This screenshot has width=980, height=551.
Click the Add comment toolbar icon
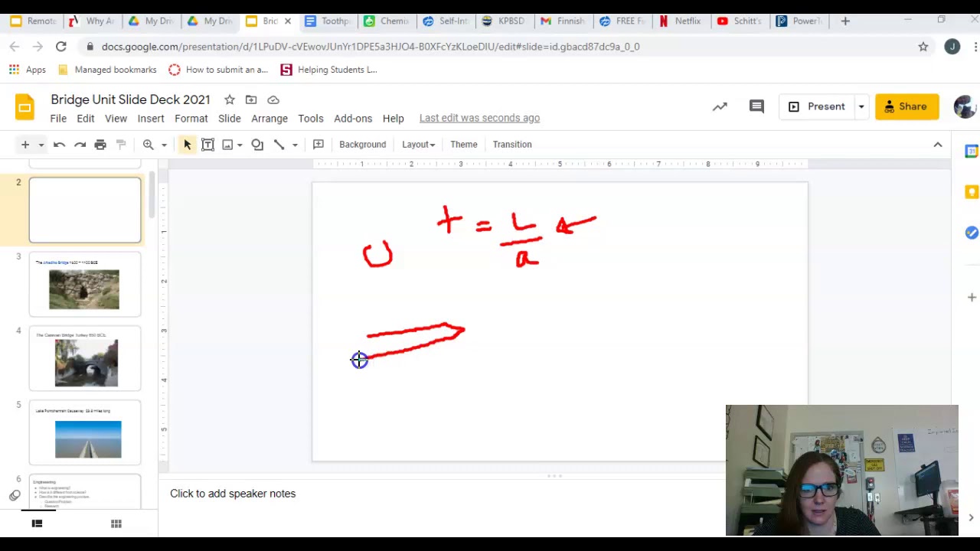318,145
